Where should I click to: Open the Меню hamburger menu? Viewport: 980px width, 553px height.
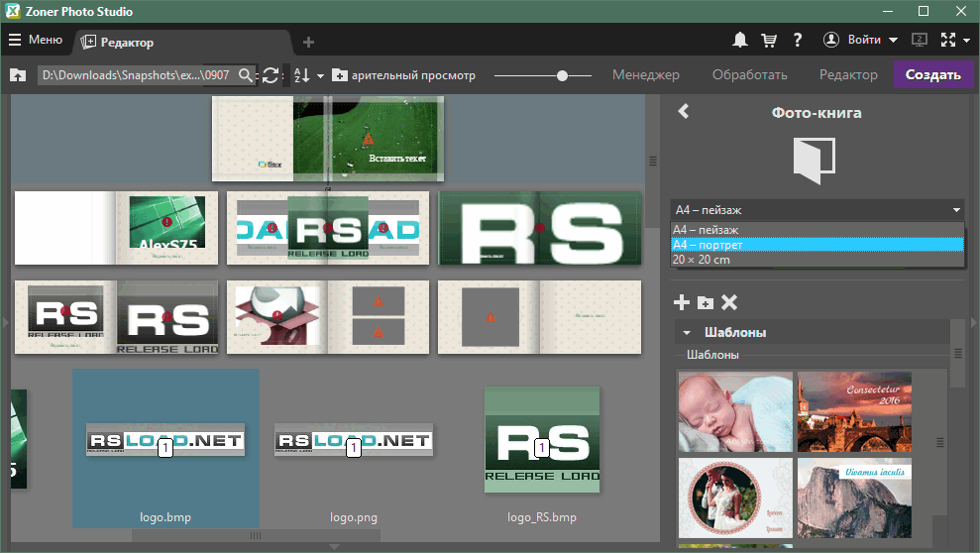point(35,40)
